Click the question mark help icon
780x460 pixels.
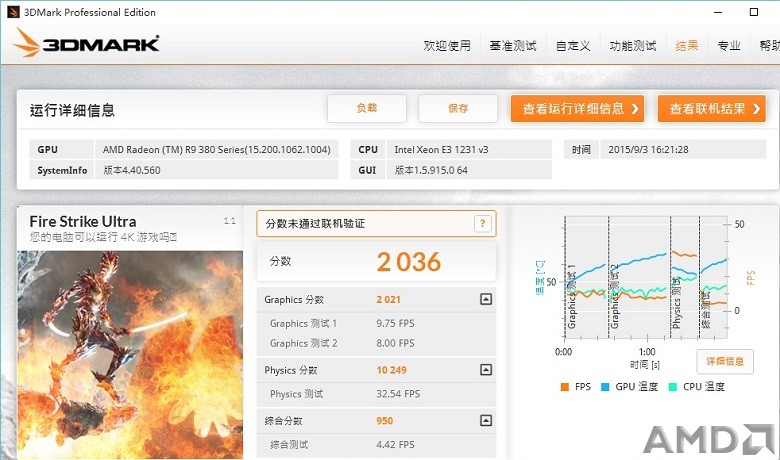pyautogui.click(x=483, y=224)
